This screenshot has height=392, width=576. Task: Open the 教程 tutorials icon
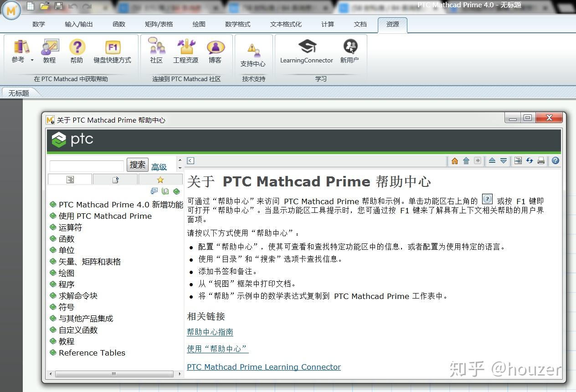(x=49, y=51)
